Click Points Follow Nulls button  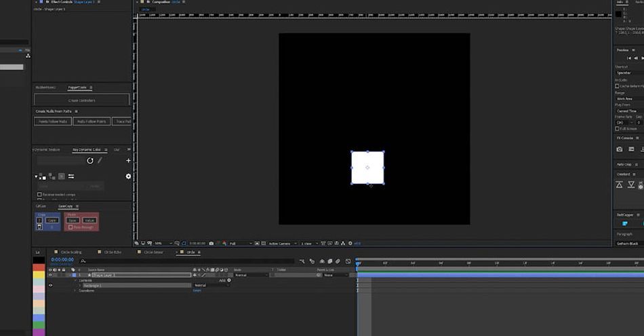click(x=53, y=122)
